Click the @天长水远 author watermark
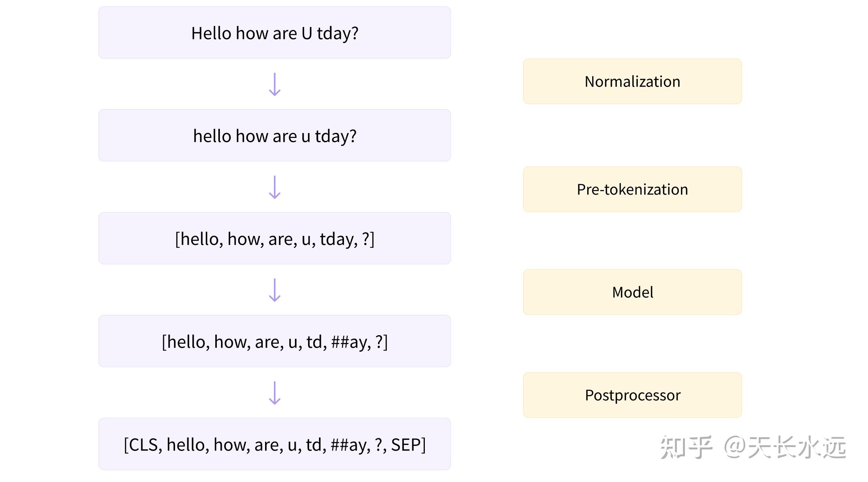868x482 pixels. [785, 447]
